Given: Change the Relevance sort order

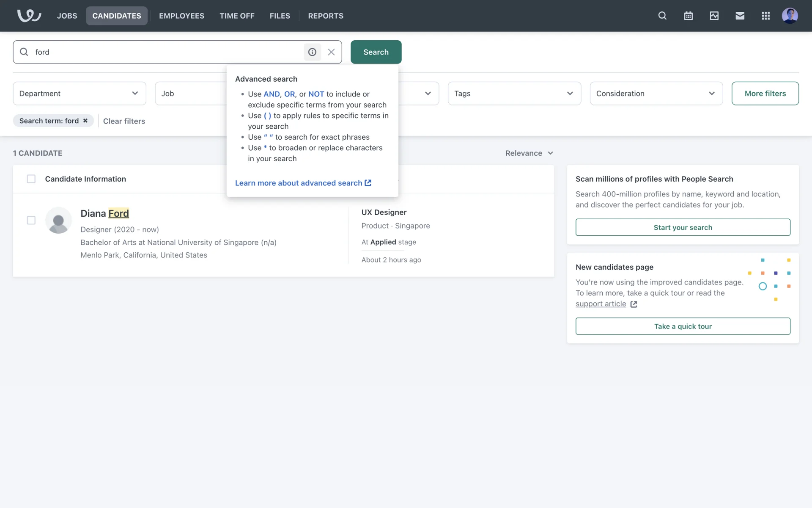Looking at the screenshot, I should [529, 153].
